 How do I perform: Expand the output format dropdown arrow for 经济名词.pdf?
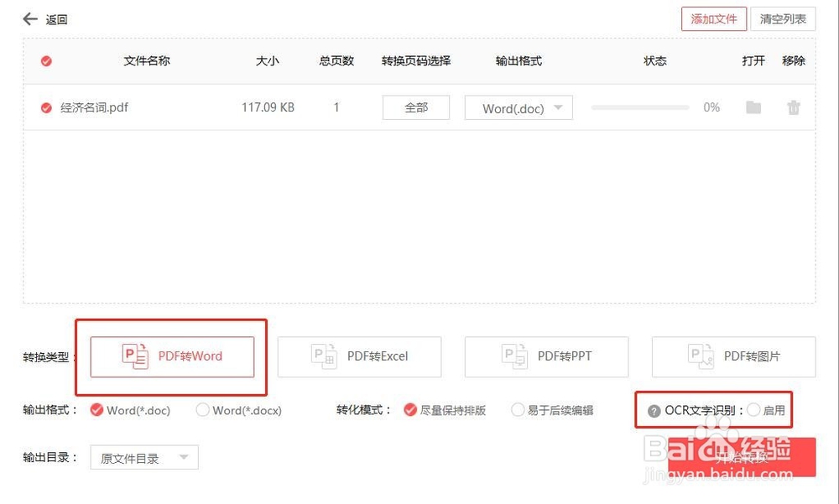560,107
